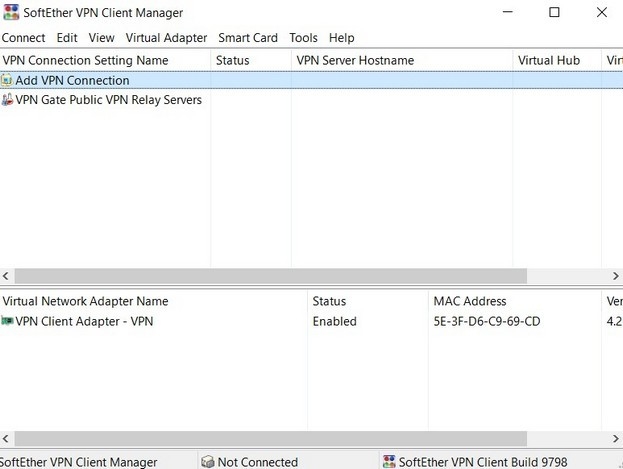
Task: Open the View menu
Action: click(101, 38)
